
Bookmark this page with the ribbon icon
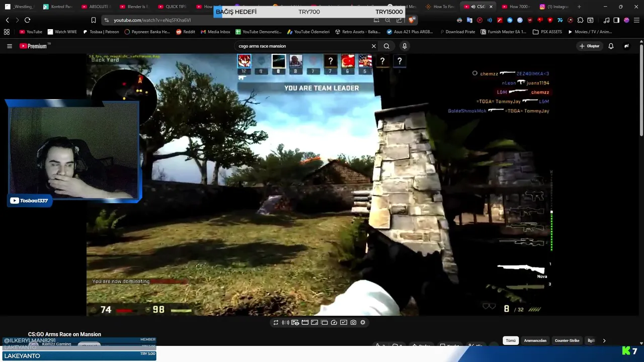click(x=94, y=20)
